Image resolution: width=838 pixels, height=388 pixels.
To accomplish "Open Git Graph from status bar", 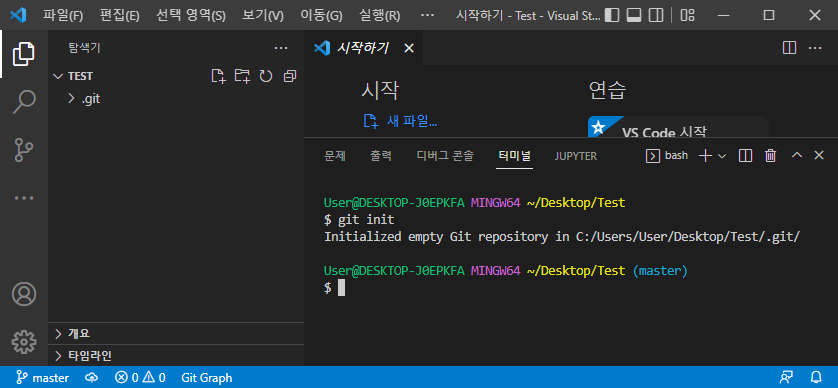I will (207, 378).
